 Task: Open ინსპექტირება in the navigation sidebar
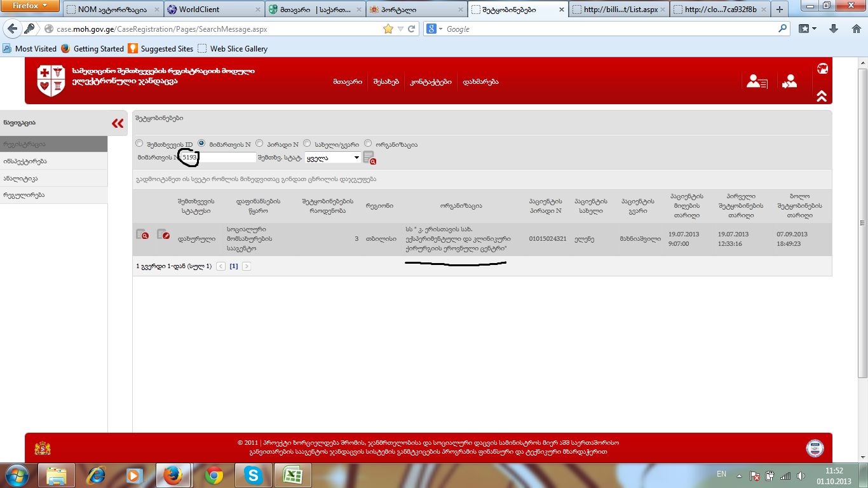coord(25,161)
